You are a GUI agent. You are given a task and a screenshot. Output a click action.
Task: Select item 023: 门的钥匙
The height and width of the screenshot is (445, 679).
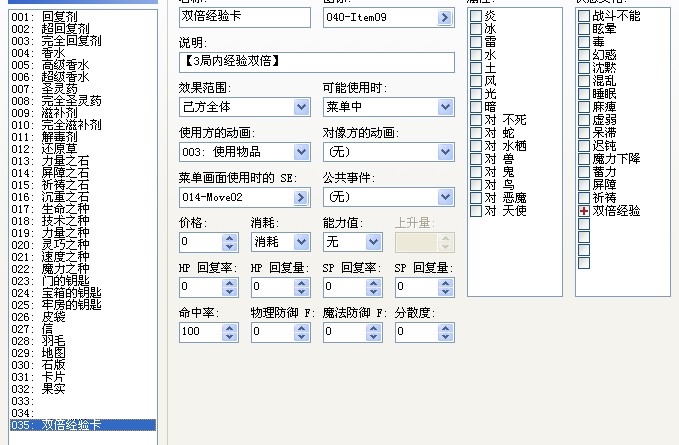coord(83,281)
